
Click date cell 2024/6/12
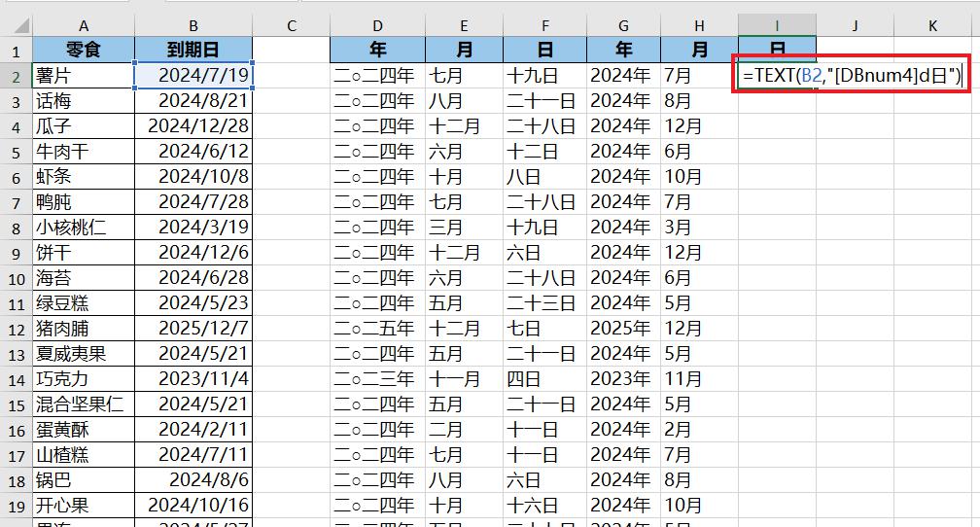click(193, 152)
